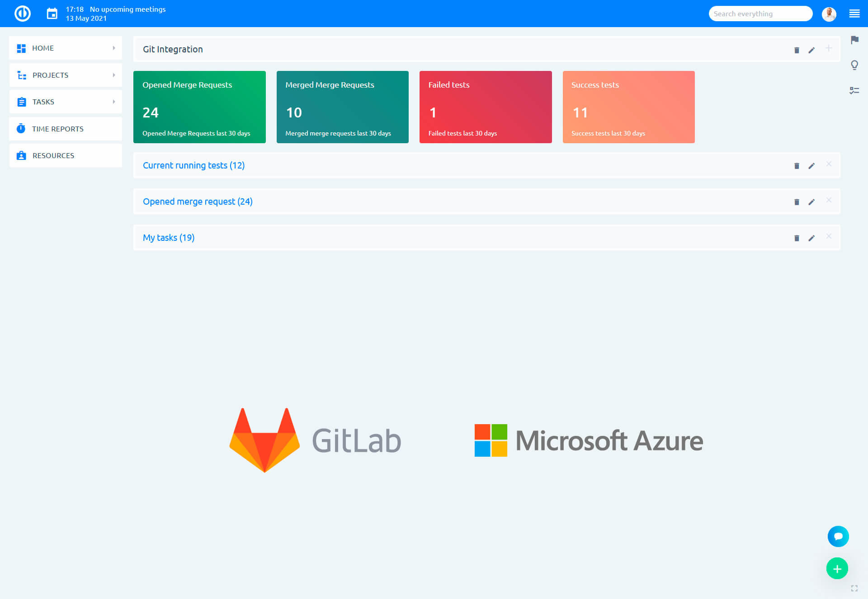Click the Easy Project logo icon
The width and height of the screenshot is (868, 599).
[22, 14]
